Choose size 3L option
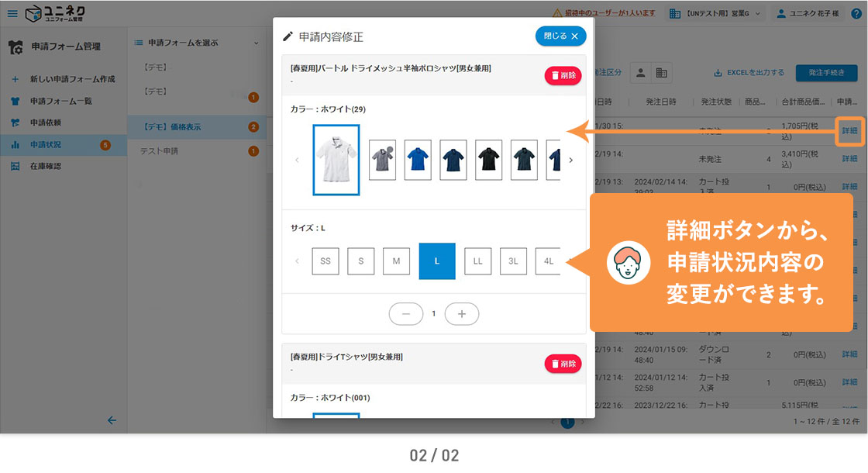The width and height of the screenshot is (868, 473). click(x=513, y=261)
